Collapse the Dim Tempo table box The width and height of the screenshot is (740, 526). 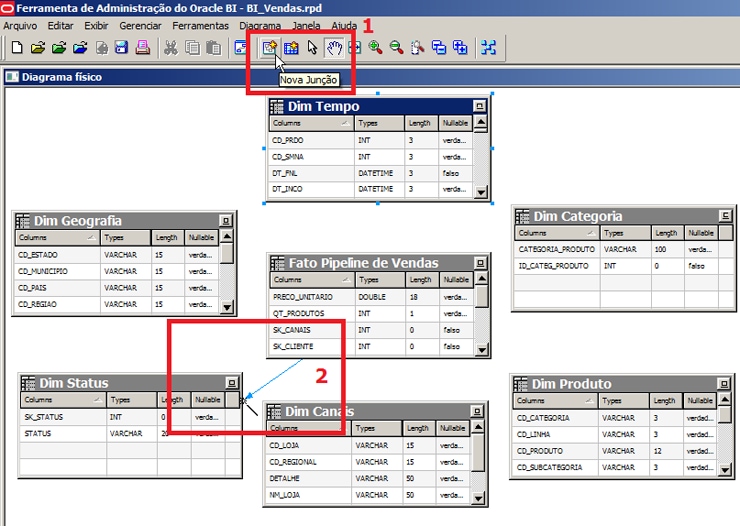pyautogui.click(x=479, y=106)
